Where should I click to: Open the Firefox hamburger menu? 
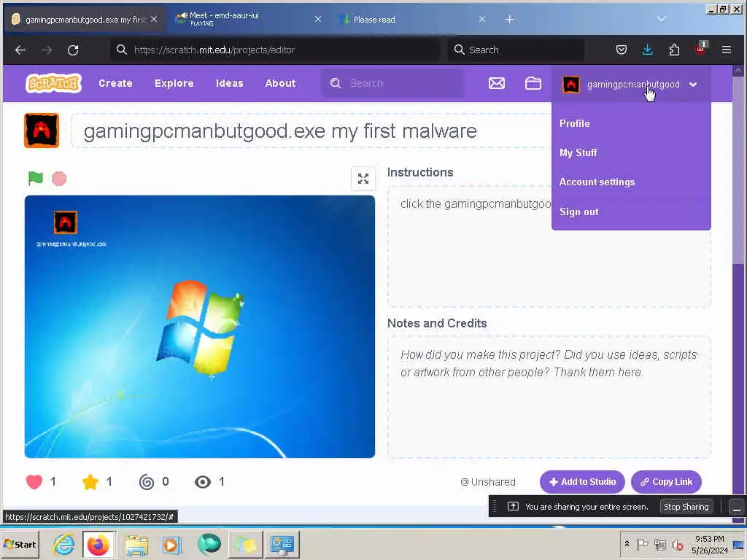(x=727, y=50)
